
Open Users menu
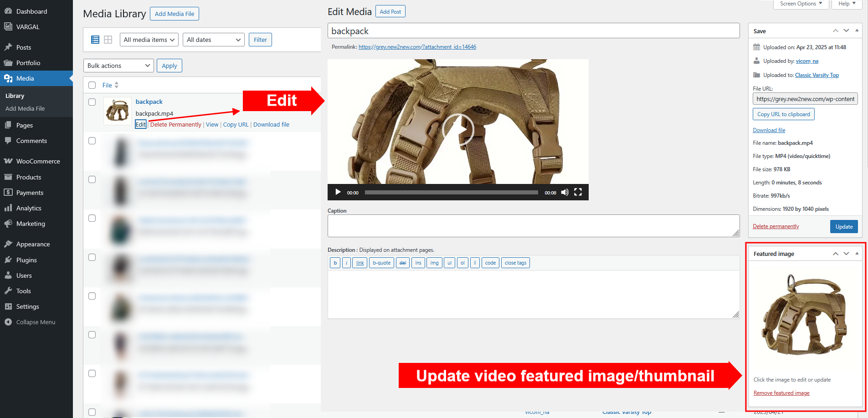click(x=24, y=275)
